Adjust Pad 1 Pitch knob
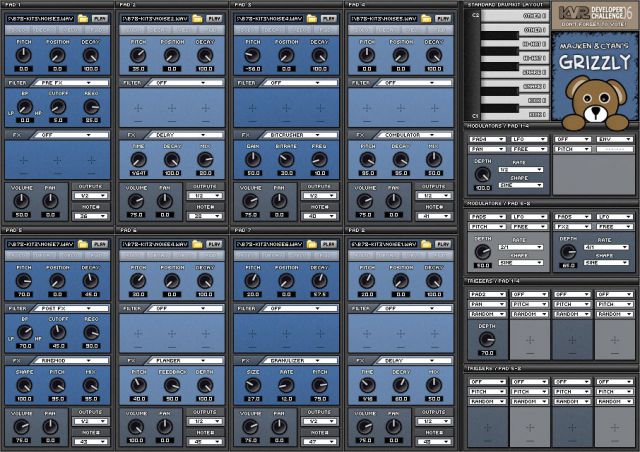This screenshot has width=640, height=452. [24, 55]
